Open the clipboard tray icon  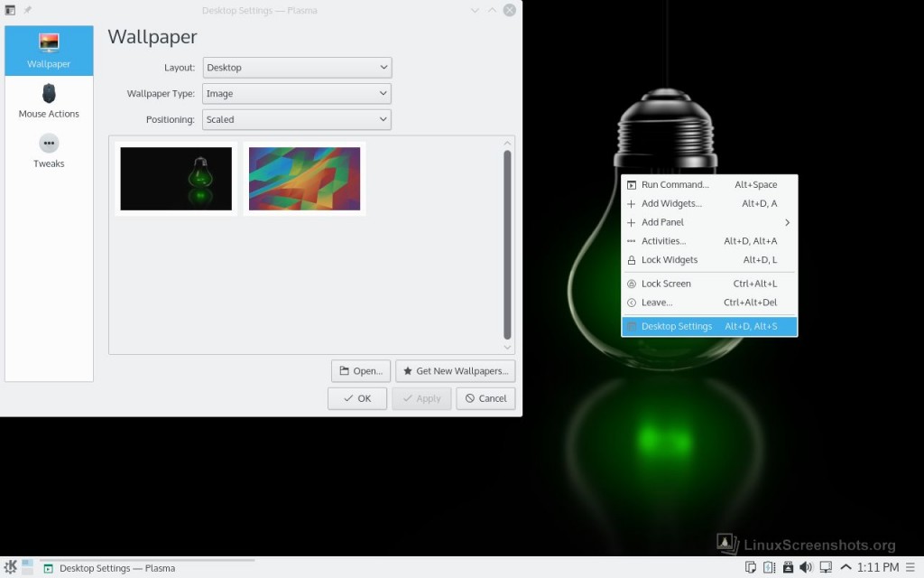tap(751, 568)
